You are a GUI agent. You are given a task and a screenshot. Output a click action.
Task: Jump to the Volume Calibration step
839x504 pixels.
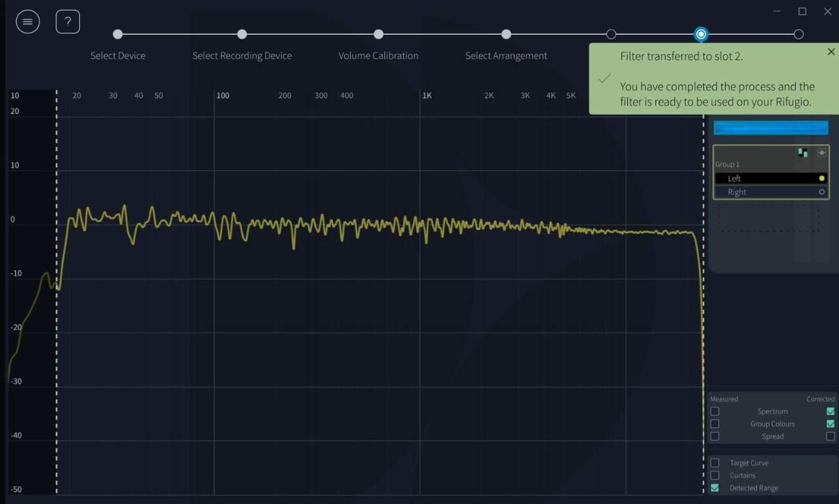(378, 34)
